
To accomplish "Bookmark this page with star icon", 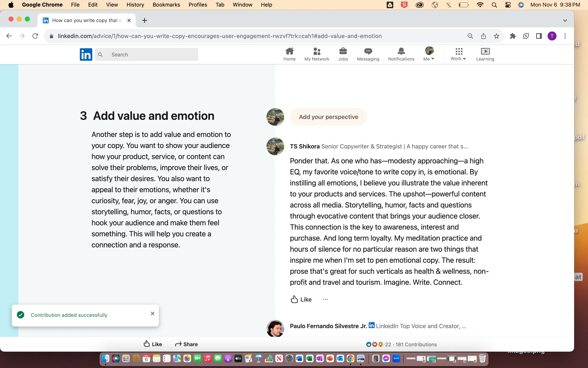I will pyautogui.click(x=496, y=36).
